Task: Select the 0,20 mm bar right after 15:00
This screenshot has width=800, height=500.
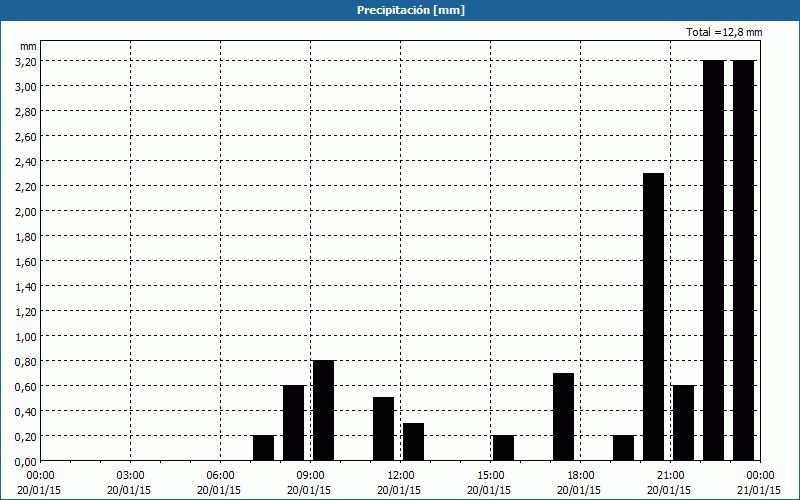Action: [x=504, y=448]
